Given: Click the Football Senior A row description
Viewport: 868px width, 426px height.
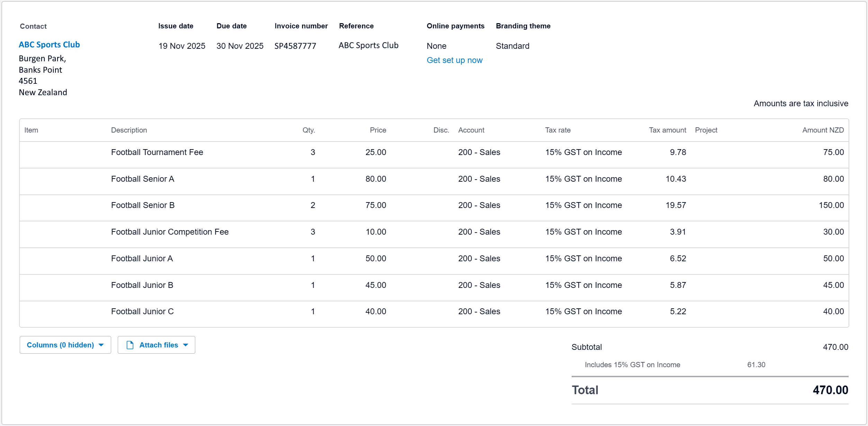Looking at the screenshot, I should click(142, 179).
